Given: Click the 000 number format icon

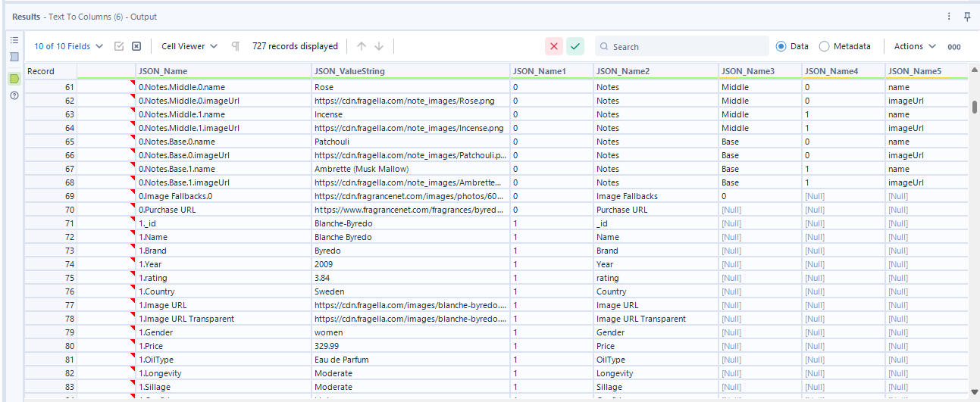Looking at the screenshot, I should (954, 47).
